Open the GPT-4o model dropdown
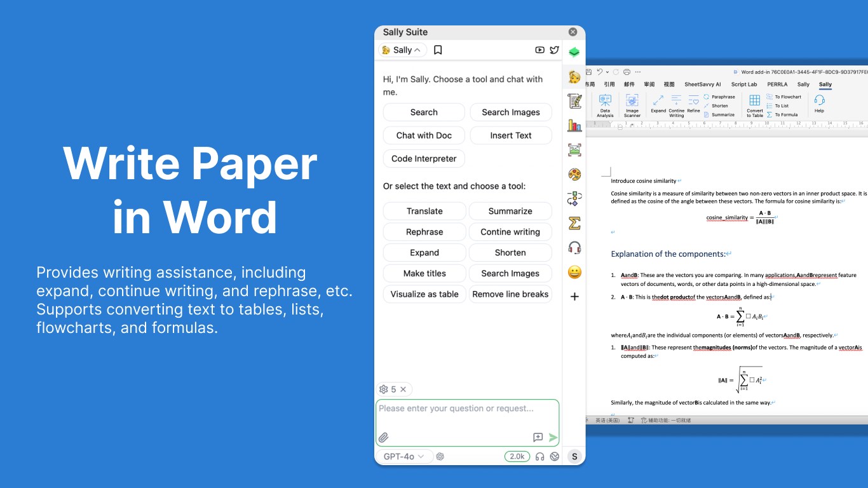This screenshot has width=868, height=488. (x=404, y=456)
